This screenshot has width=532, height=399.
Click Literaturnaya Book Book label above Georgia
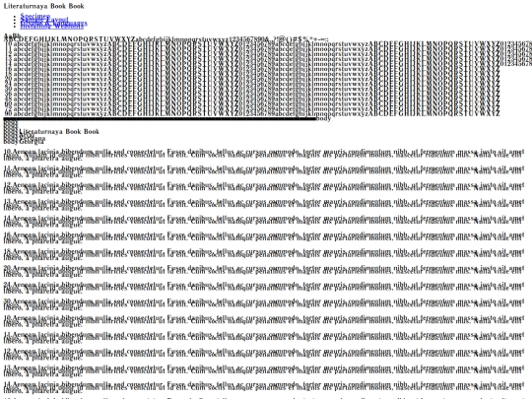59,131
